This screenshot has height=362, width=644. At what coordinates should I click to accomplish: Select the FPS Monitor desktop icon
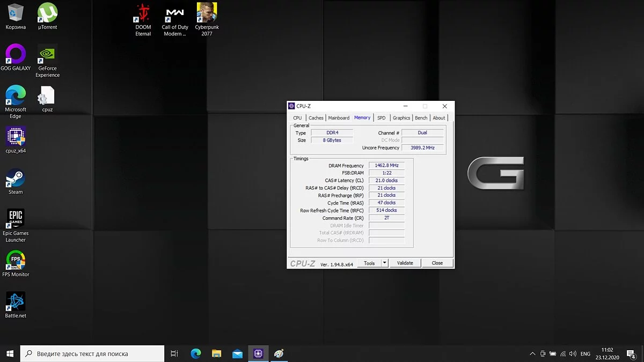pyautogui.click(x=16, y=261)
